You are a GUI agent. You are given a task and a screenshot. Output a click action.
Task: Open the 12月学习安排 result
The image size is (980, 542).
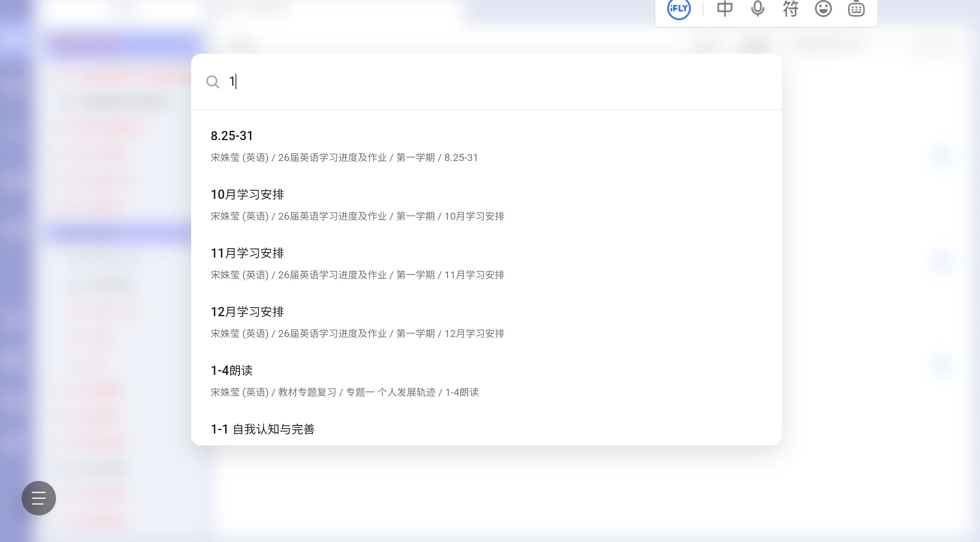click(247, 312)
